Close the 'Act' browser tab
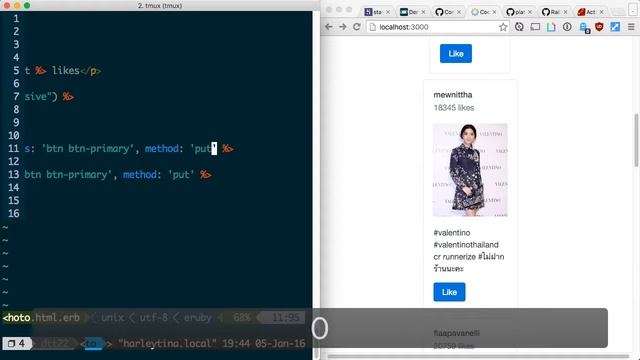The width and height of the screenshot is (640, 360). click(x=601, y=12)
